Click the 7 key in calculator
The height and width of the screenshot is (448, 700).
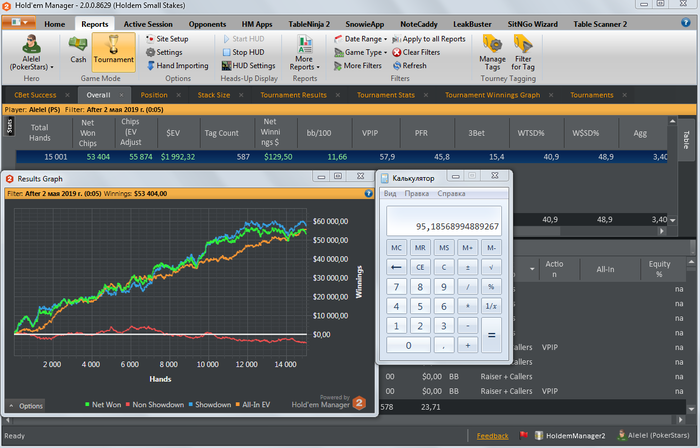[x=396, y=287]
